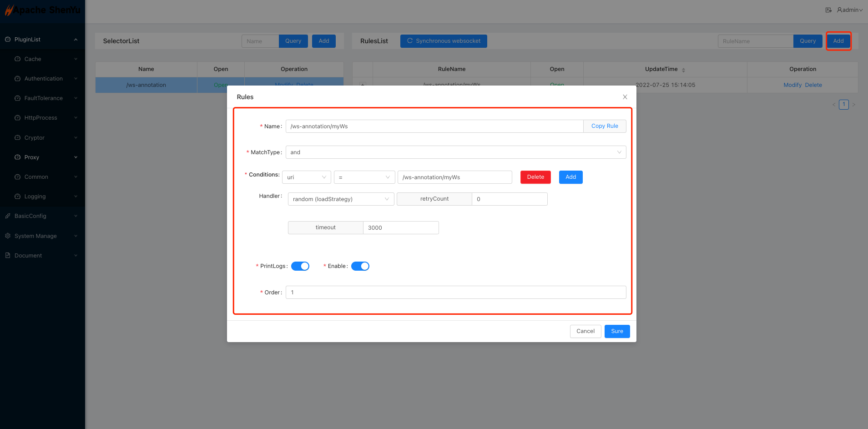Open the MatchType dropdown

[x=455, y=152]
